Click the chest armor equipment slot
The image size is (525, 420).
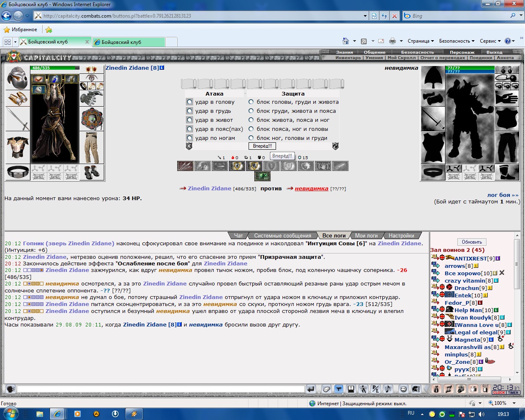click(x=18, y=148)
